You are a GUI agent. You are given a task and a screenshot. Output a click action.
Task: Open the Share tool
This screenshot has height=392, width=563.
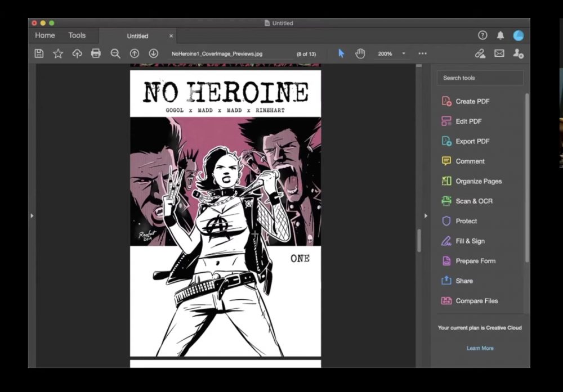pos(457,281)
